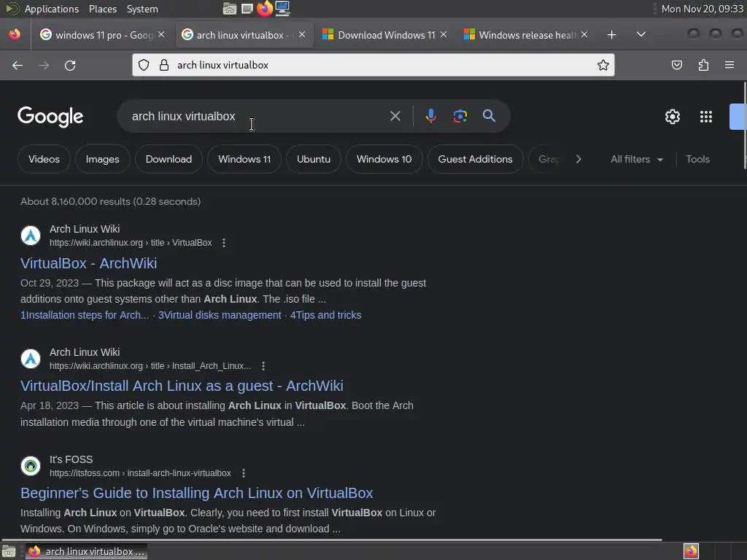The height and width of the screenshot is (560, 747).
Task: Clear the Google search box with the X
Action: (395, 116)
